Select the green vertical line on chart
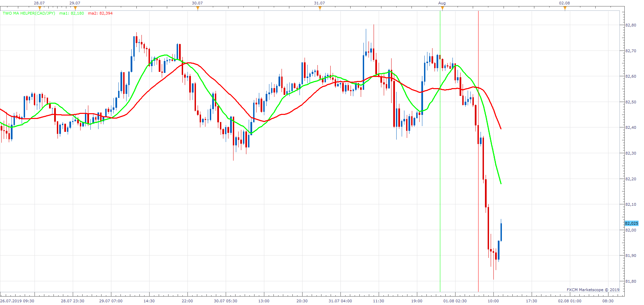 pos(440,151)
